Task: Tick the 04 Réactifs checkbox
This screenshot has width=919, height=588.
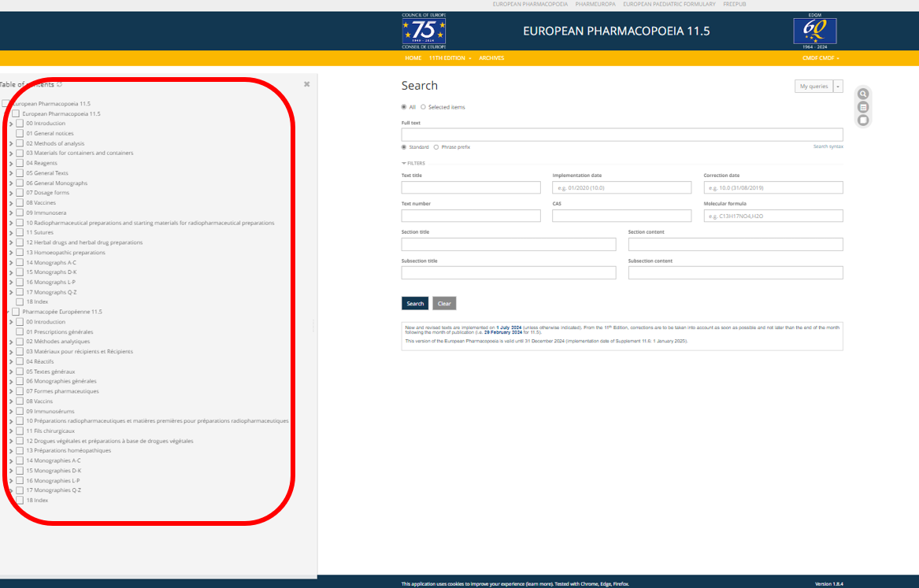Action: pos(20,361)
